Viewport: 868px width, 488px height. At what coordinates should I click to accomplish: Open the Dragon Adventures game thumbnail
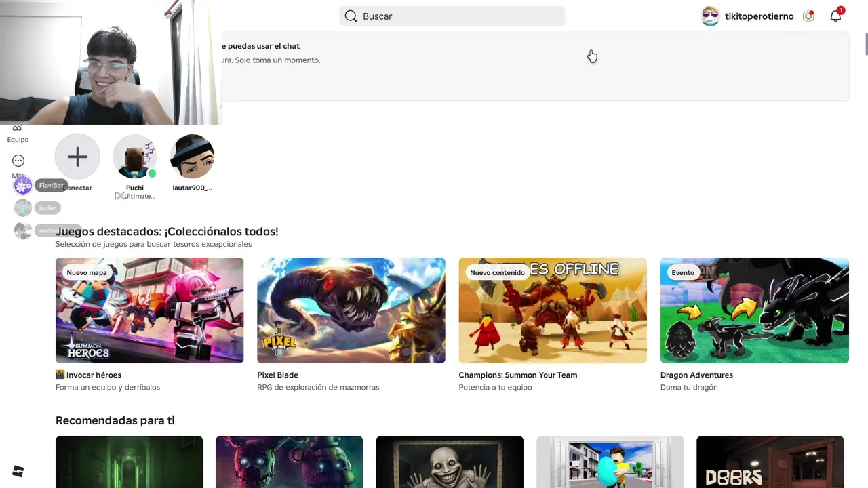[755, 310]
